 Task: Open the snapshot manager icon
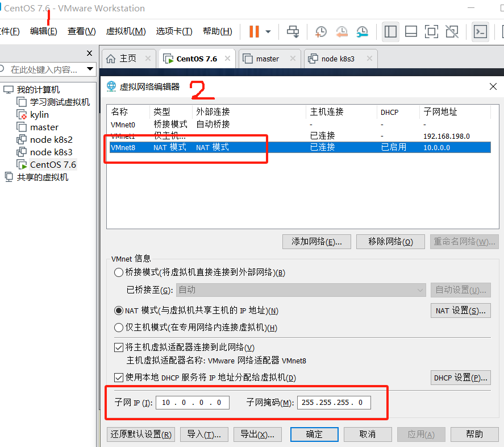point(363,31)
